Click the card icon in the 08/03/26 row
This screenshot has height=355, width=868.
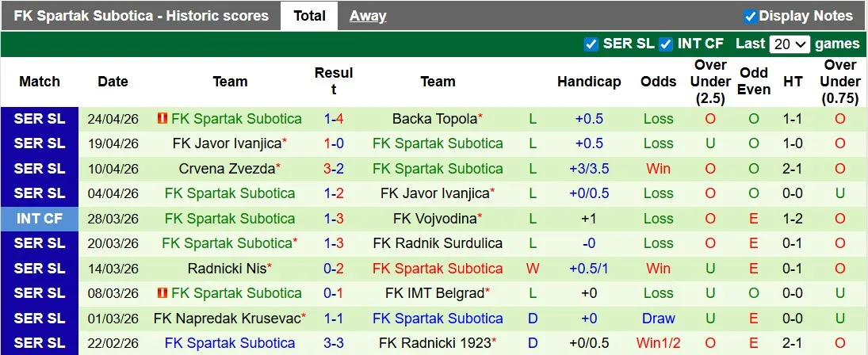[163, 293]
